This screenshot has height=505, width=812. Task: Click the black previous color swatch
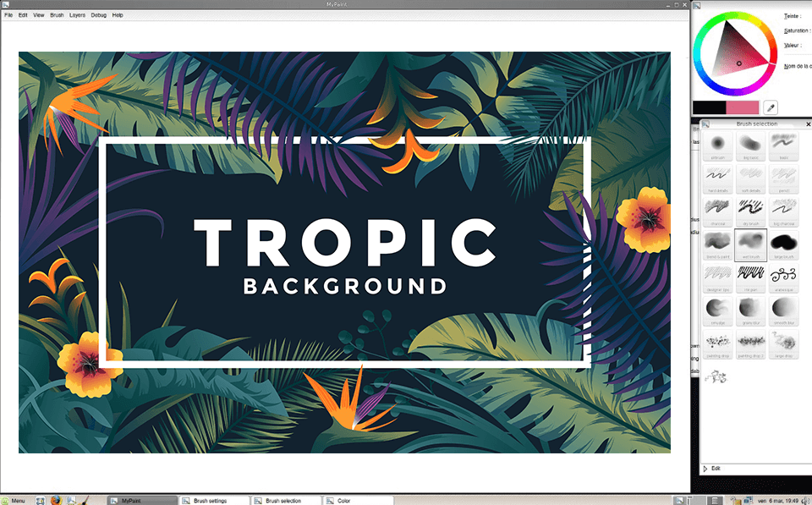point(710,107)
